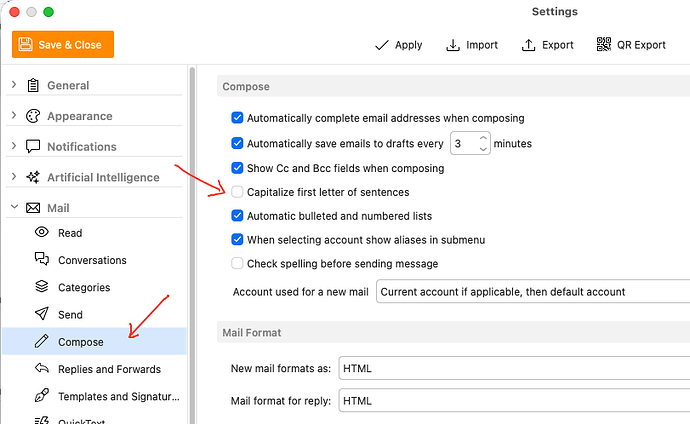Select the Send paper plane icon
690x424 pixels.
tap(42, 314)
